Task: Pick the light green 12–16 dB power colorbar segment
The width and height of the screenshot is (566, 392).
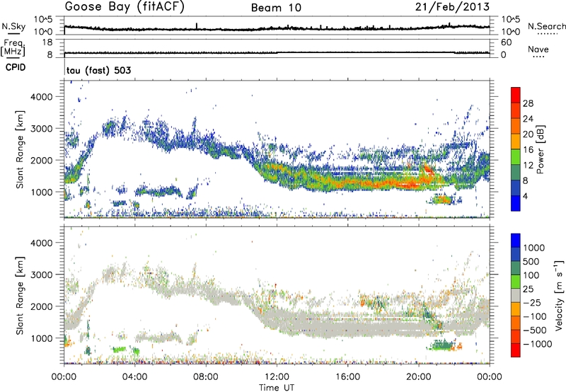Action: (x=516, y=157)
